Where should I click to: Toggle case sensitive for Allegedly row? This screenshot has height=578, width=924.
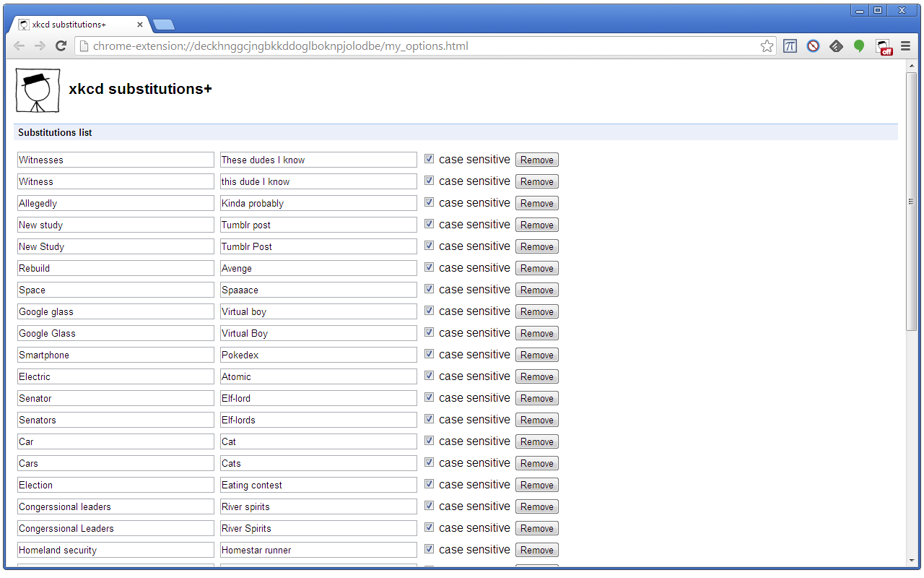(x=429, y=202)
